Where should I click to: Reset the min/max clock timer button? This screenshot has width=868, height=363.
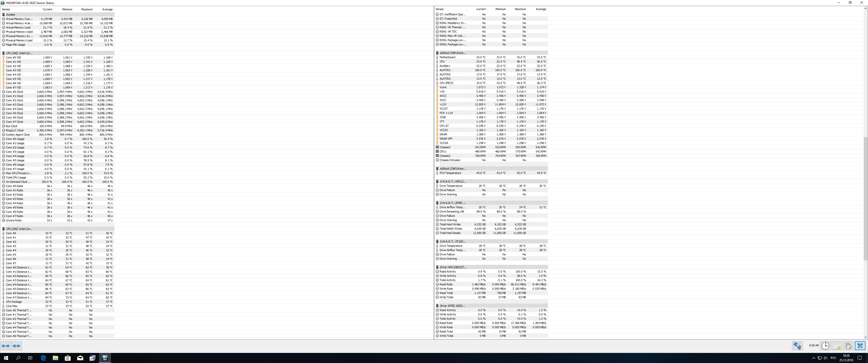[x=825, y=346]
